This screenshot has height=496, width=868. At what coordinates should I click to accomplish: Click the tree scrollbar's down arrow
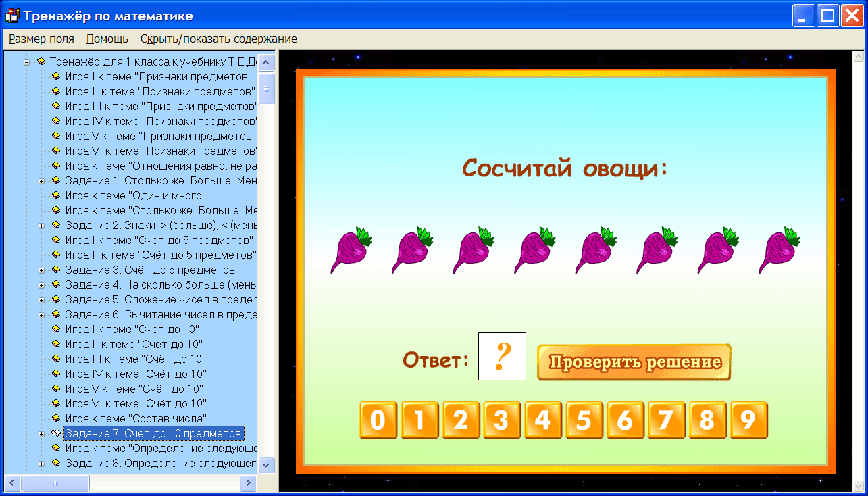coord(266,466)
